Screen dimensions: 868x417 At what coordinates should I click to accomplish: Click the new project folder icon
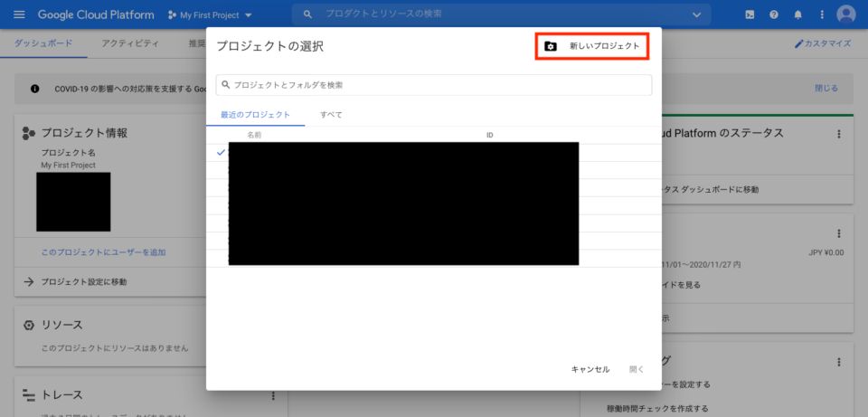click(x=551, y=46)
